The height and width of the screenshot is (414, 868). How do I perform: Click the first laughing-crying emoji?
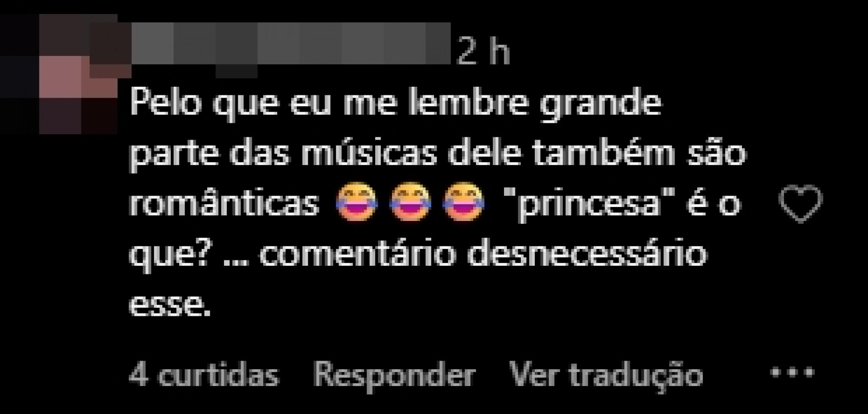[356, 202]
